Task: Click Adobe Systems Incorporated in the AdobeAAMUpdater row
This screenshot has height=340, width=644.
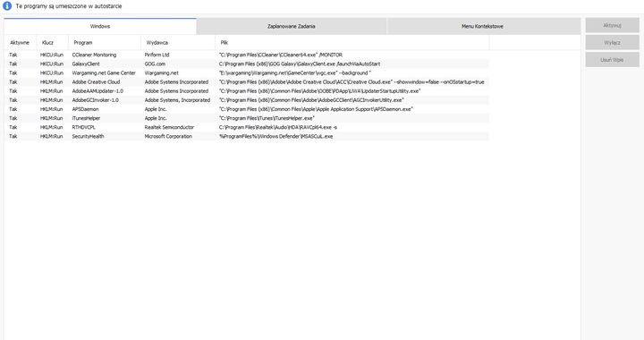Action: click(x=176, y=91)
